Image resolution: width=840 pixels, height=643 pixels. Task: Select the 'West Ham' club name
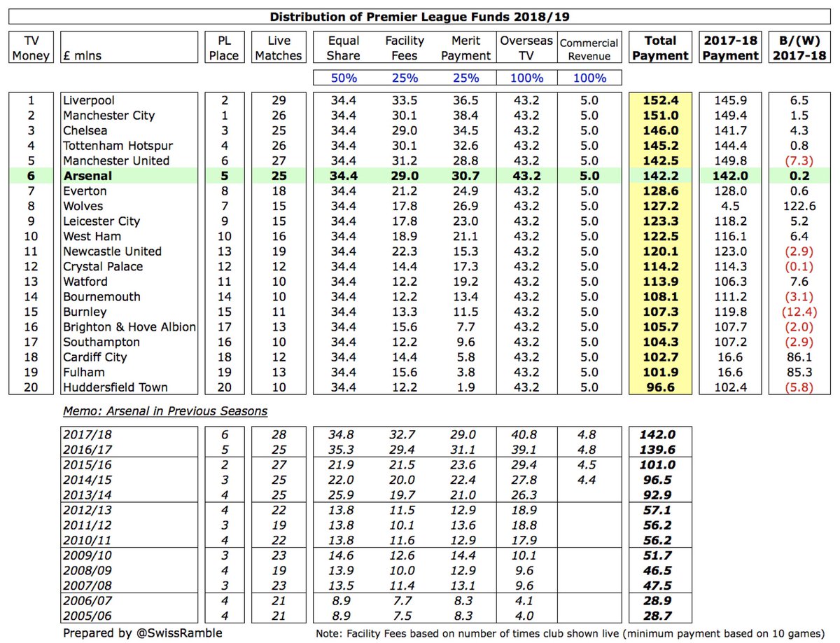[x=91, y=236]
